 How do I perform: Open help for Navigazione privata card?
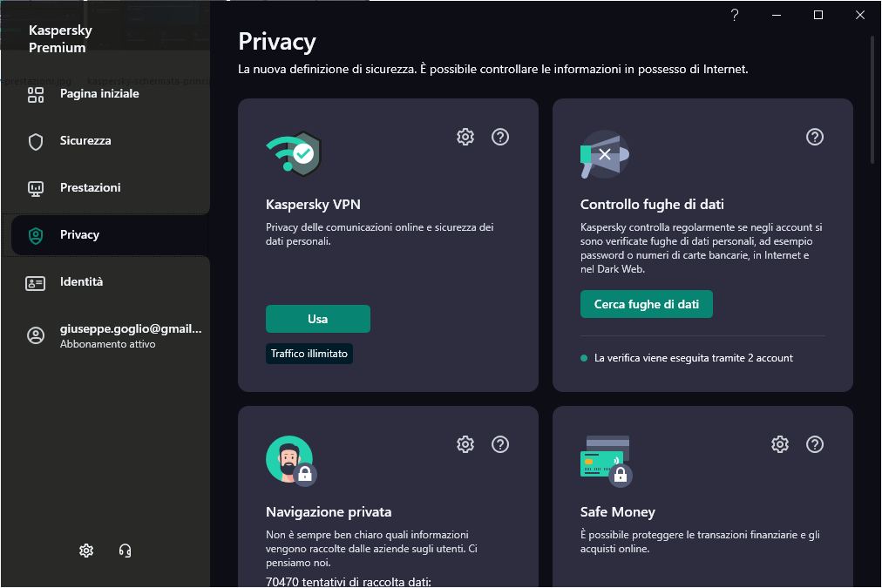(x=500, y=444)
